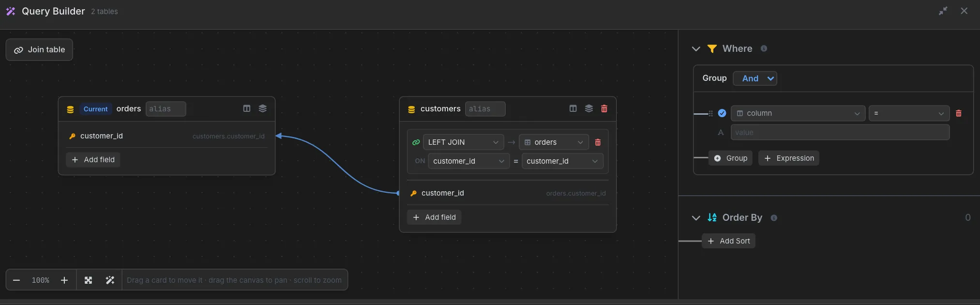Zoom out the canvas with the minus button
Viewport: 980px width, 305px height.
point(16,280)
